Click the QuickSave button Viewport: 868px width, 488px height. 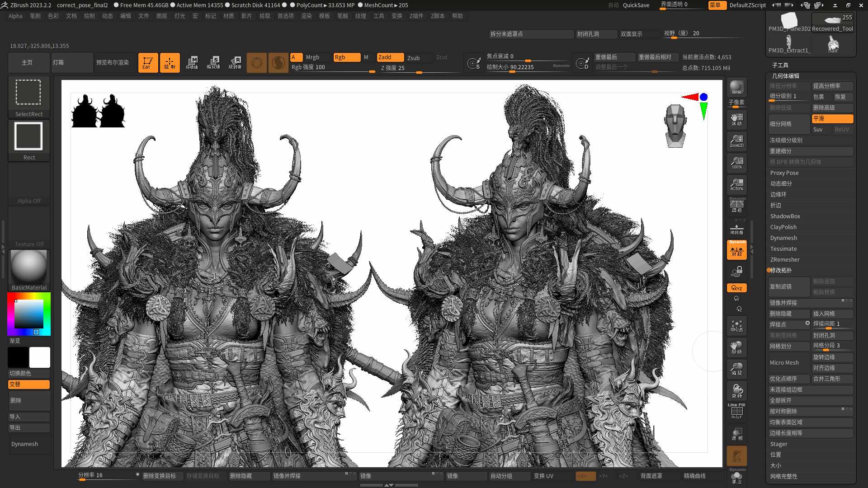coord(636,5)
